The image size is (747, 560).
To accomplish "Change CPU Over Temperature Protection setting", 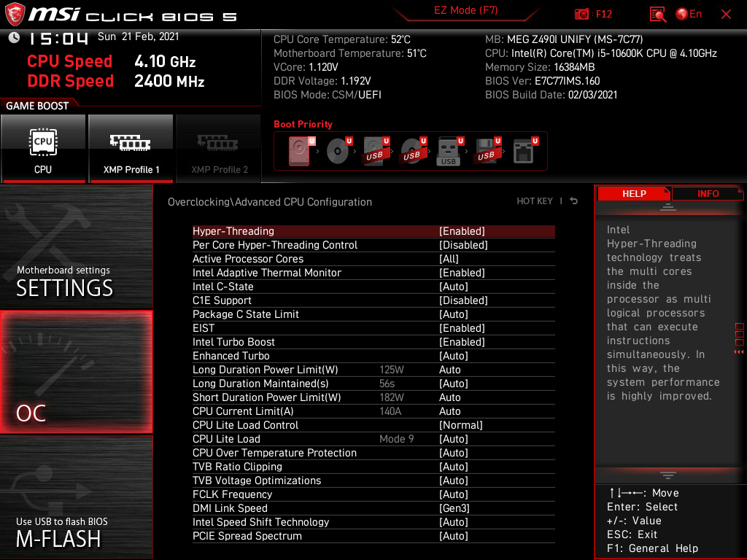I will coord(373,452).
